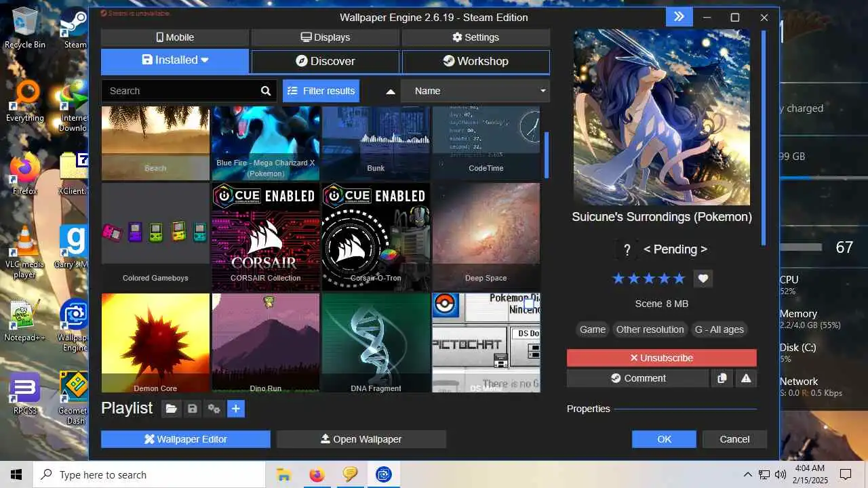Select the Corsair-O-Tron wallpaper
Image resolution: width=868 pixels, height=488 pixels.
pyautogui.click(x=376, y=237)
